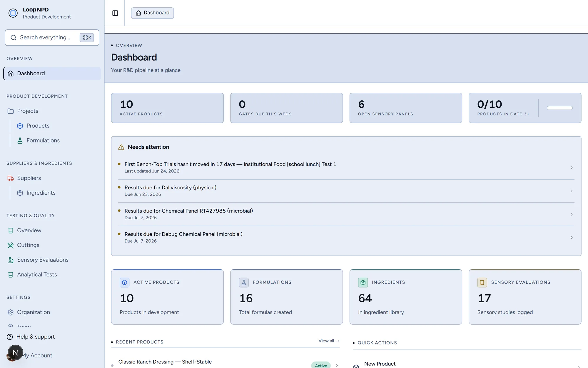Click the 'Sensory studies logged' text

[x=505, y=312]
